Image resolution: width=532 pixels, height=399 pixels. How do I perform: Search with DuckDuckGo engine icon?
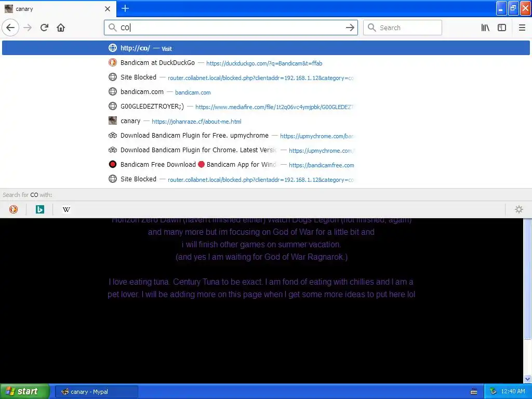coord(13,209)
